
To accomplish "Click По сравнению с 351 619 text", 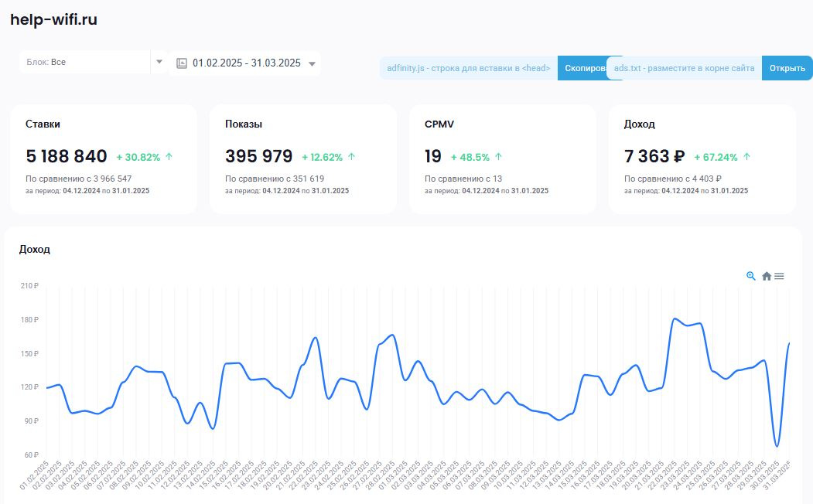I will (275, 179).
